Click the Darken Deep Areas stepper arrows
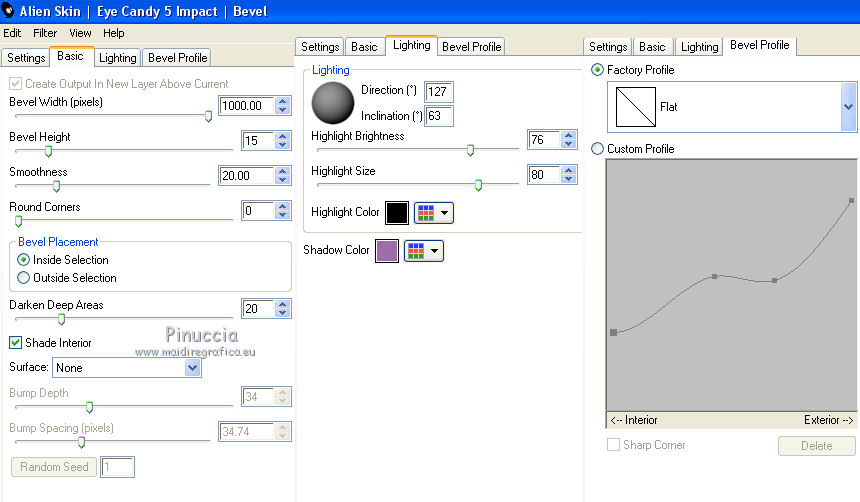The height and width of the screenshot is (502, 860). (282, 308)
